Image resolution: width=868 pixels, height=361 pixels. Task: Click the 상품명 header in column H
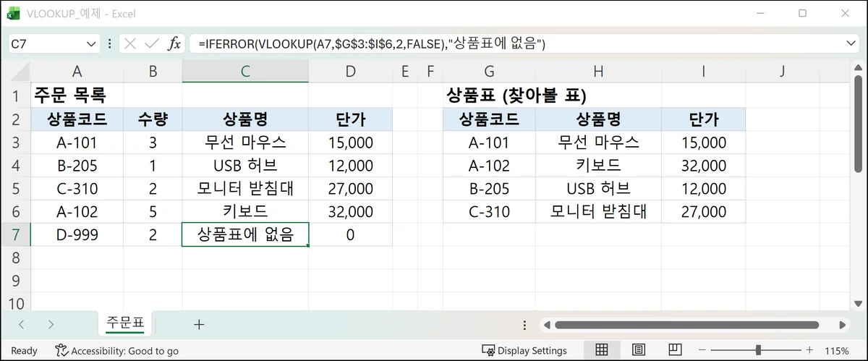598,119
